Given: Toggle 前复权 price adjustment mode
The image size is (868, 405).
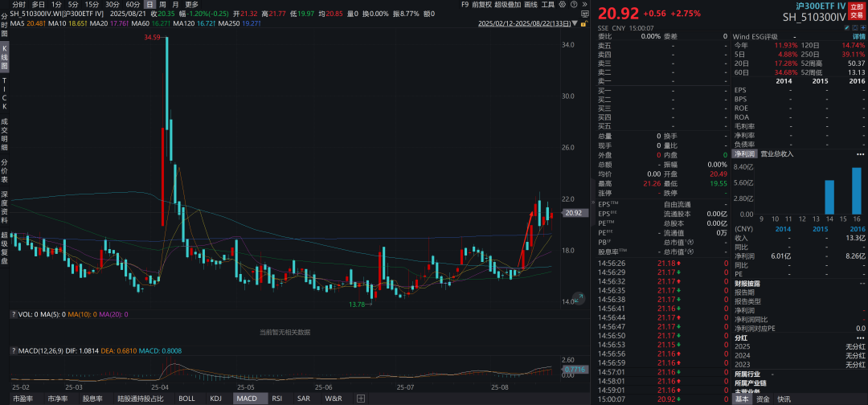Looking at the screenshot, I should pos(482,5).
